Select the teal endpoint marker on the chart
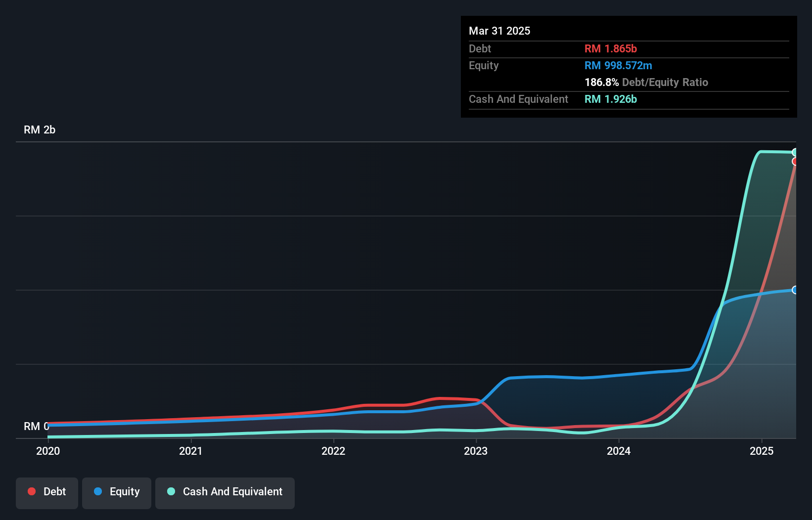The image size is (812, 520). coord(795,152)
